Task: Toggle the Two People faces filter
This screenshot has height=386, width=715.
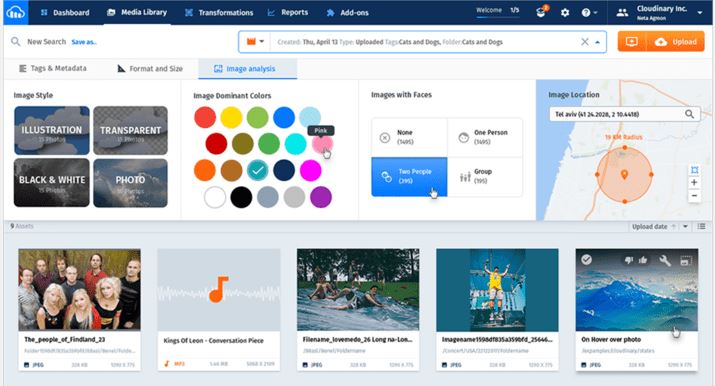Action: pyautogui.click(x=409, y=177)
